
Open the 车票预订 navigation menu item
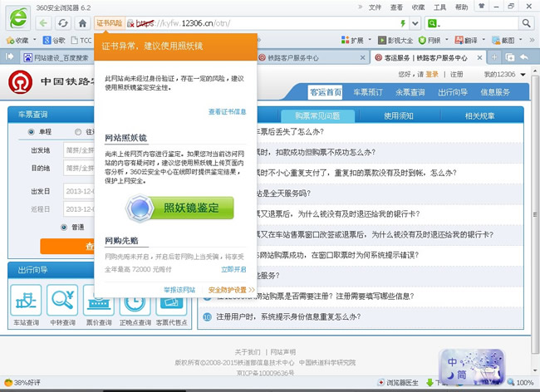click(x=366, y=92)
